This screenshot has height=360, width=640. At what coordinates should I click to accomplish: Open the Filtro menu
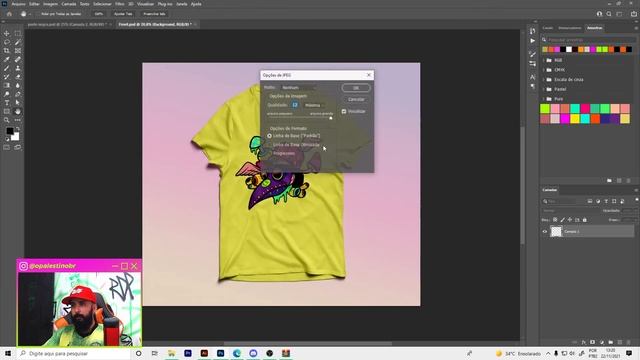coord(120,4)
